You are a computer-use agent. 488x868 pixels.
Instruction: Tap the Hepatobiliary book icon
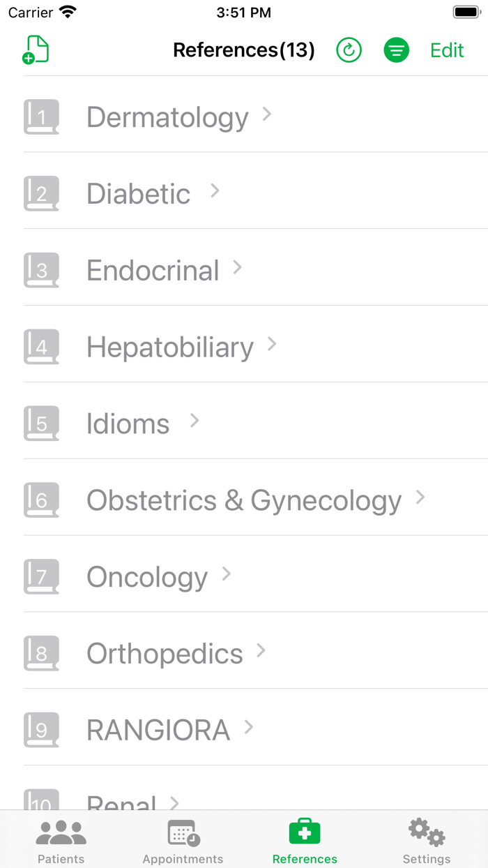click(x=41, y=347)
